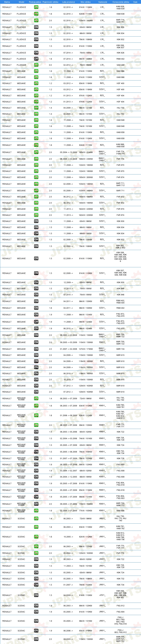
Task: Select the date cell '02.2008 -> 07.2009'
Action: pyautogui.click(x=68, y=510)
